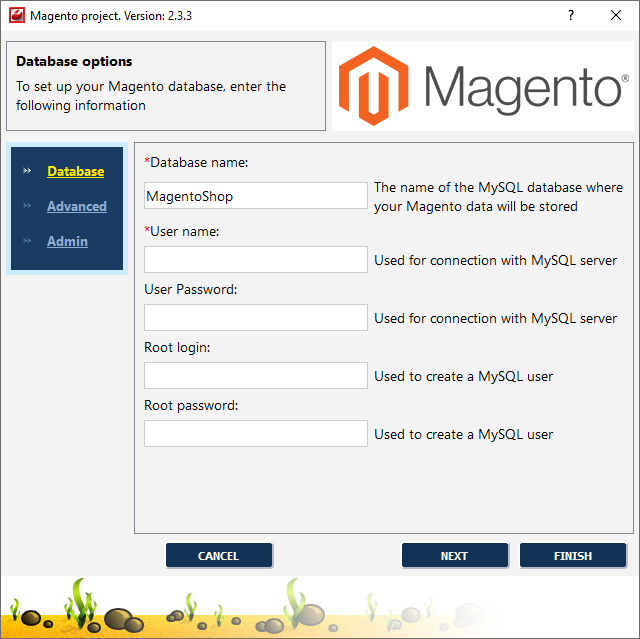This screenshot has height=639, width=640.
Task: Click 'To set up your Magento database' text
Action: (151, 96)
